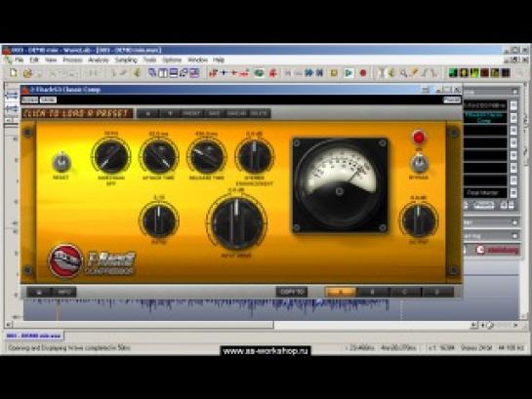The height and width of the screenshot is (399, 532).
Task: Click the first effect slot in Master Section
Action: coord(485,105)
